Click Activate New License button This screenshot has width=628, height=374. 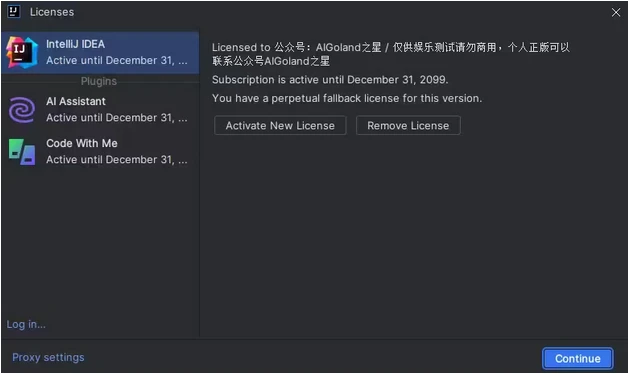[x=280, y=126]
